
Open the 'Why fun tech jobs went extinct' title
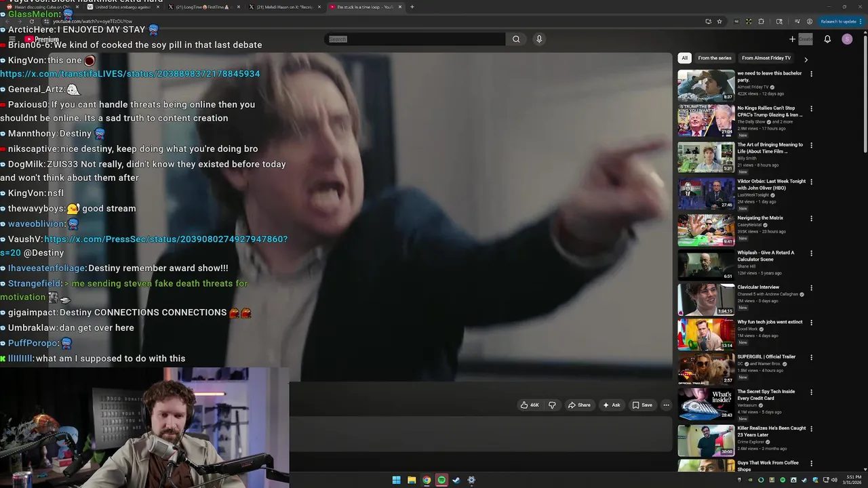pyautogui.click(x=770, y=323)
